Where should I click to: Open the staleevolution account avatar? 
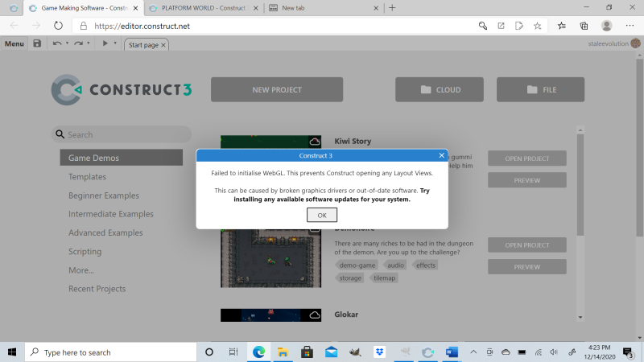(635, 43)
